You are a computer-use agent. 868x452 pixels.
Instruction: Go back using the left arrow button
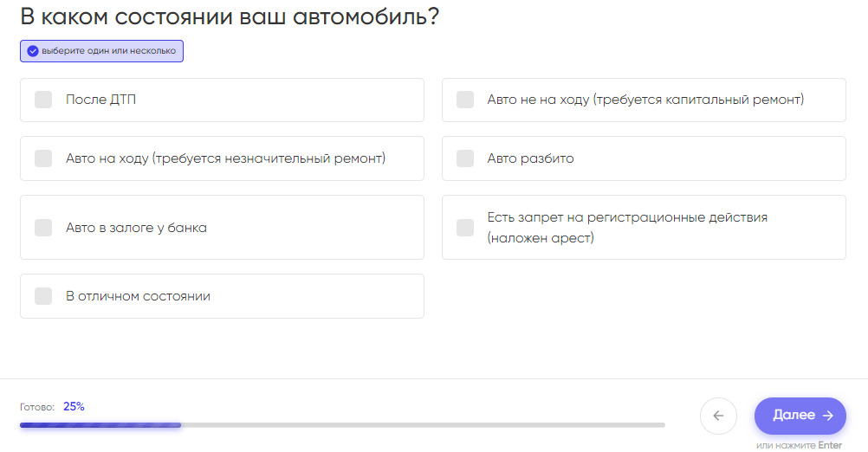pyautogui.click(x=718, y=416)
